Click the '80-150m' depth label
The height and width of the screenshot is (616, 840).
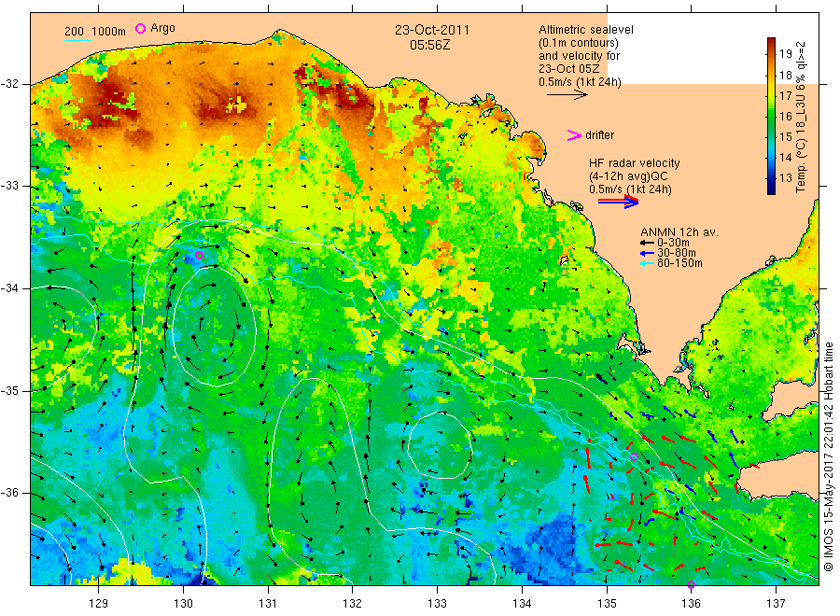click(x=679, y=263)
